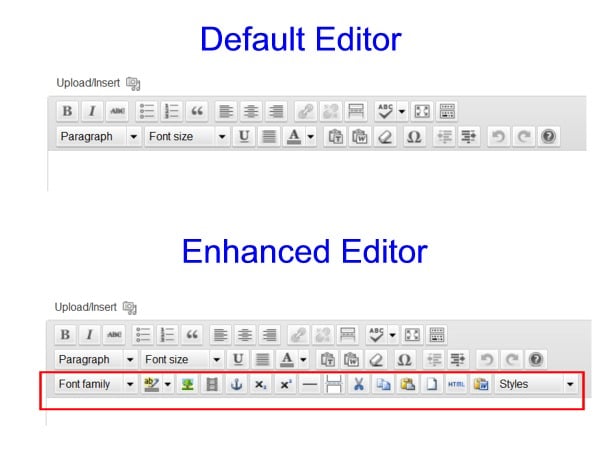Toggle Bold in the Enhanced Editor toolbar

[65, 335]
